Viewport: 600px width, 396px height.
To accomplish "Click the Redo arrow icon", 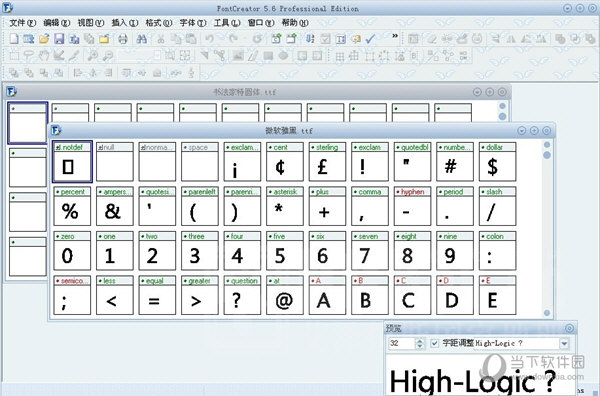I will [x=233, y=39].
